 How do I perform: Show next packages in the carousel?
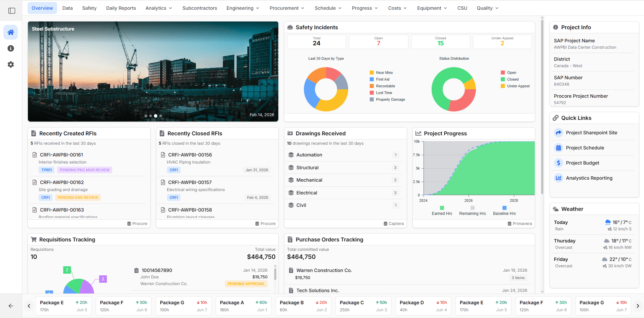coord(638,306)
